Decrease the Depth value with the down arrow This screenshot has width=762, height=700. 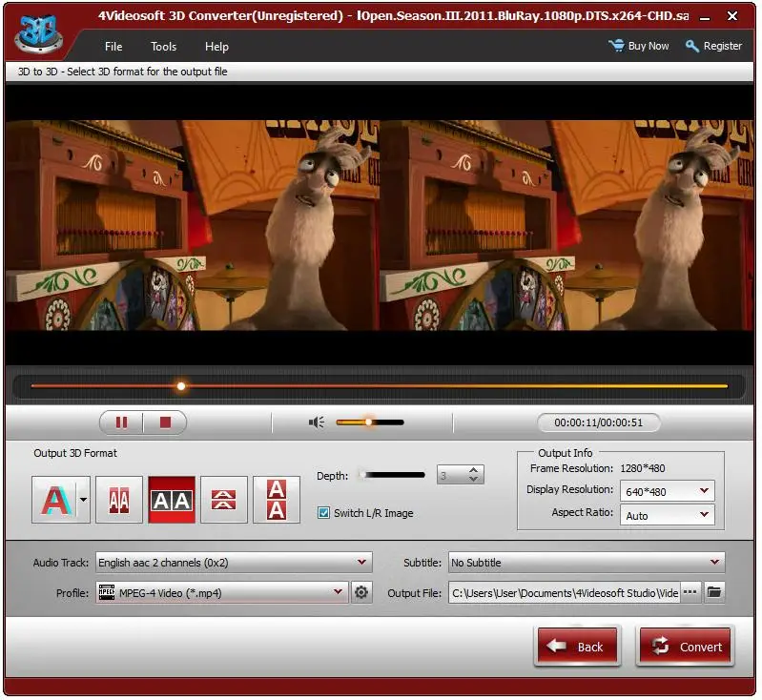point(474,480)
